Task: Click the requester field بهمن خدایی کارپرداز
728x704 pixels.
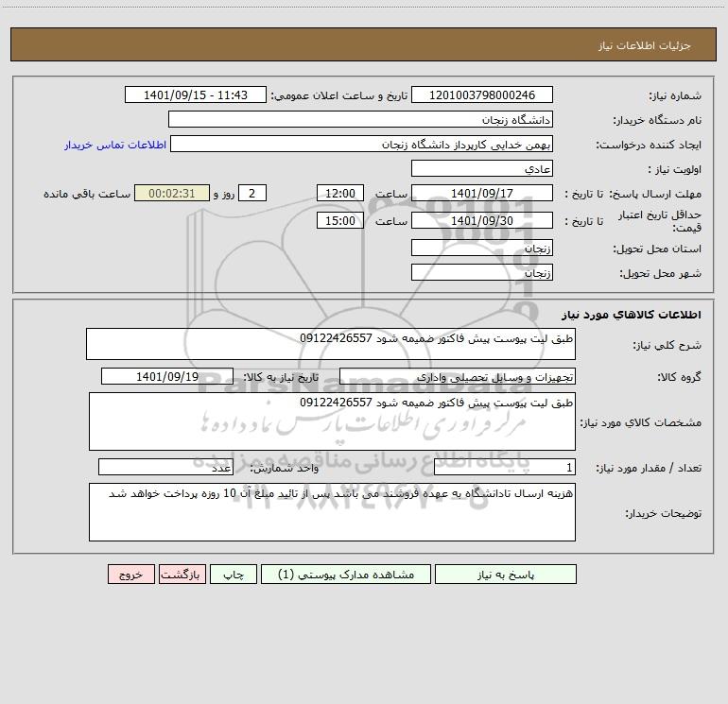Action: 361,144
